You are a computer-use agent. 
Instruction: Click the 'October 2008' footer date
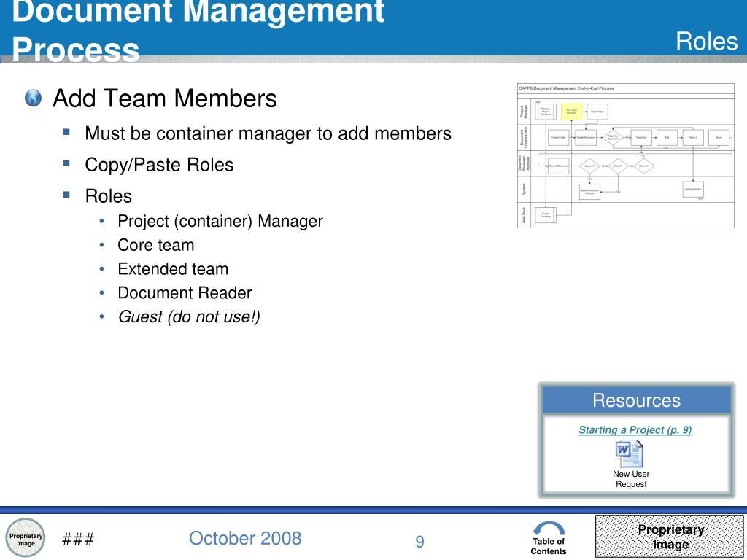coord(245,539)
